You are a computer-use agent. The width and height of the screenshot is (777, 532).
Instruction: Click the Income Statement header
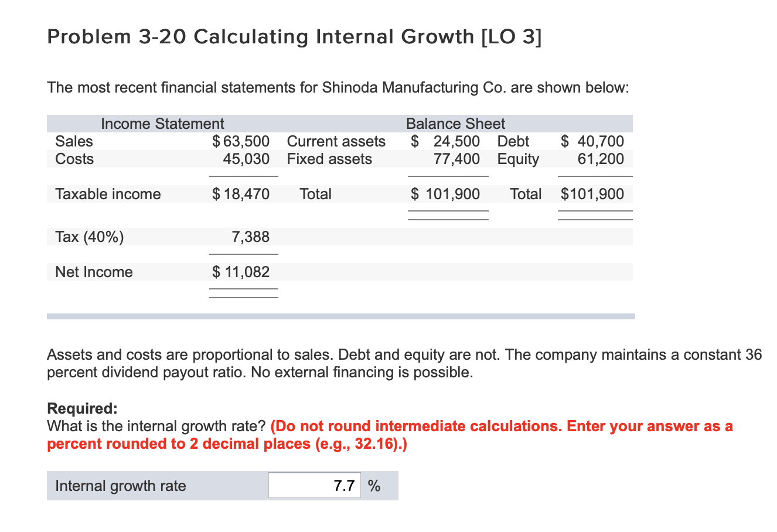tap(162, 124)
